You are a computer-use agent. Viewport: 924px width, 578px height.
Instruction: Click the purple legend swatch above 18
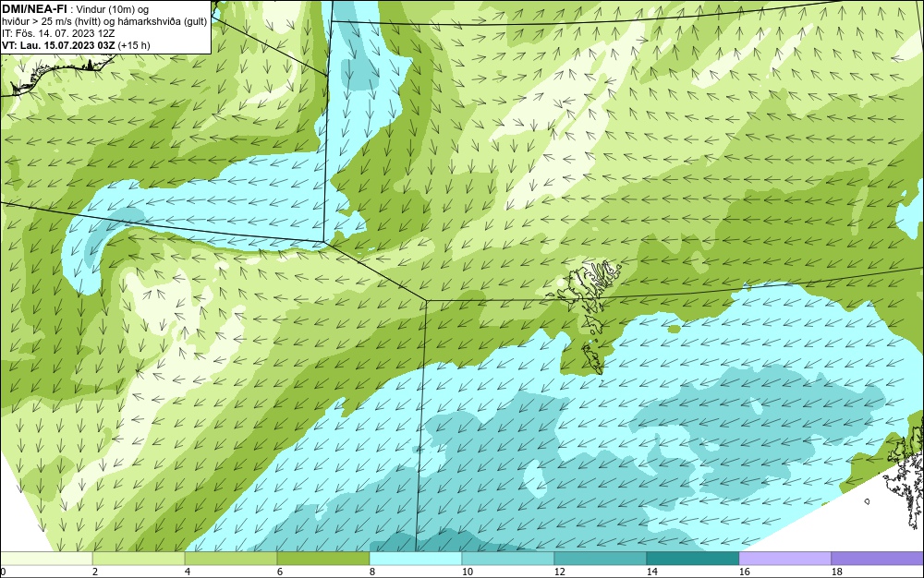tap(878, 559)
